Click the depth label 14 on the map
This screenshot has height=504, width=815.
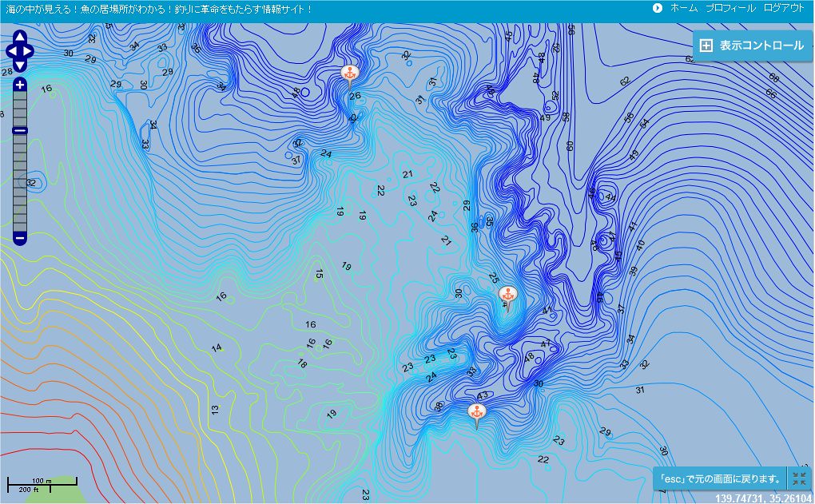[x=217, y=347]
